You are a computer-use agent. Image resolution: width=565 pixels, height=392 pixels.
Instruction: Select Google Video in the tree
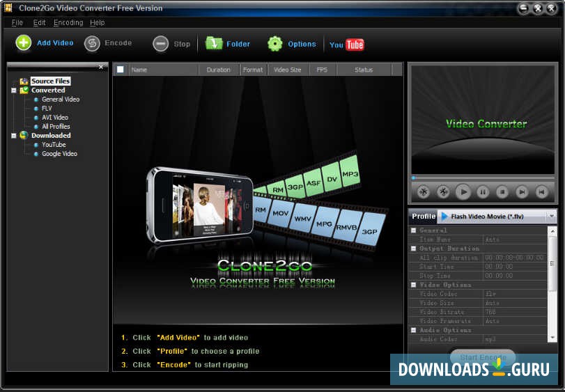click(59, 154)
